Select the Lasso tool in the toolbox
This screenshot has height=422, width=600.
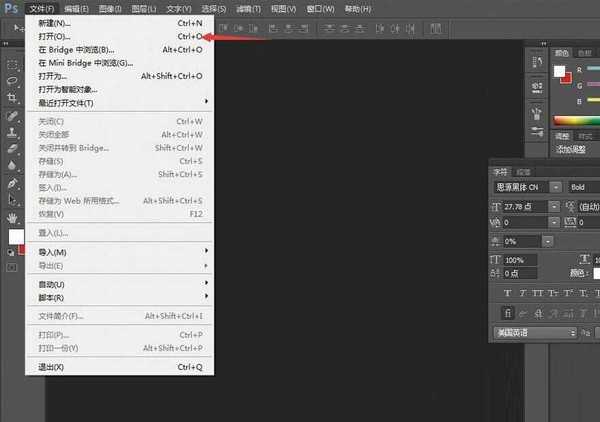click(13, 80)
